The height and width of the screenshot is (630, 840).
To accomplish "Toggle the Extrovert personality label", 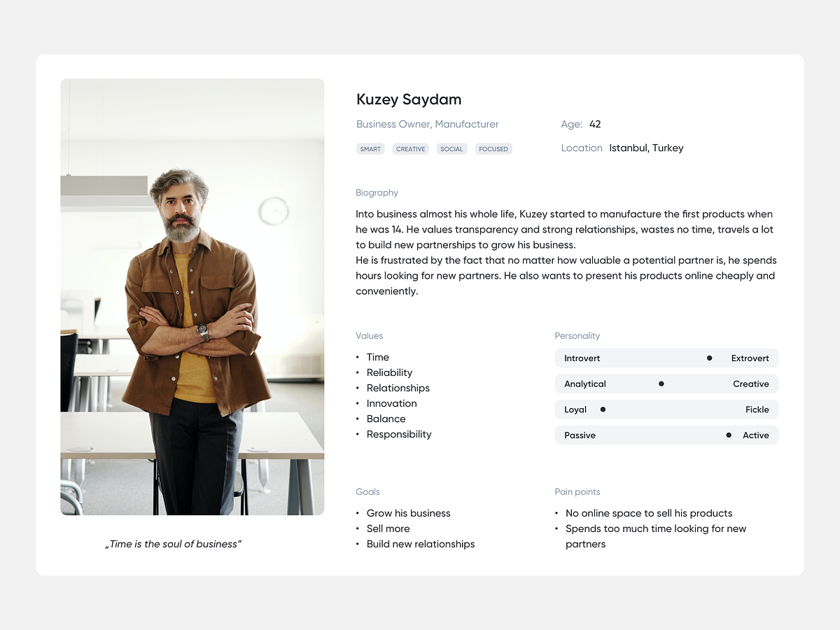I will (749, 358).
